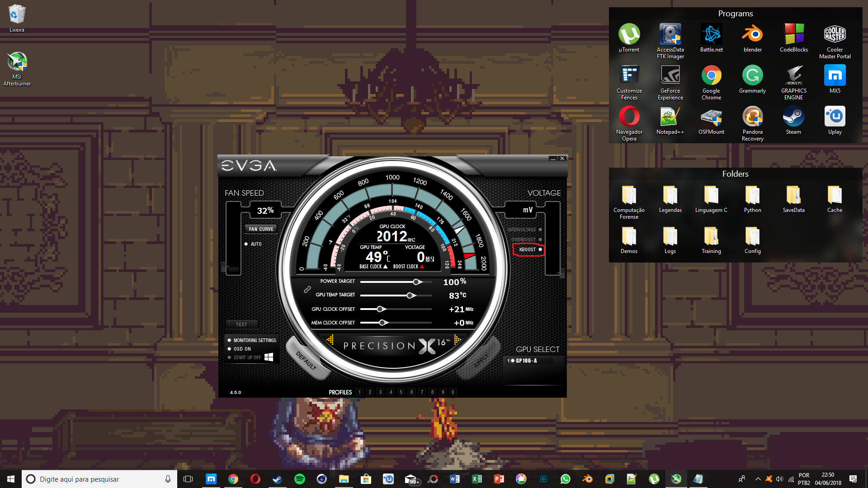Launch the Battle.net desktop shortcut

click(x=711, y=38)
